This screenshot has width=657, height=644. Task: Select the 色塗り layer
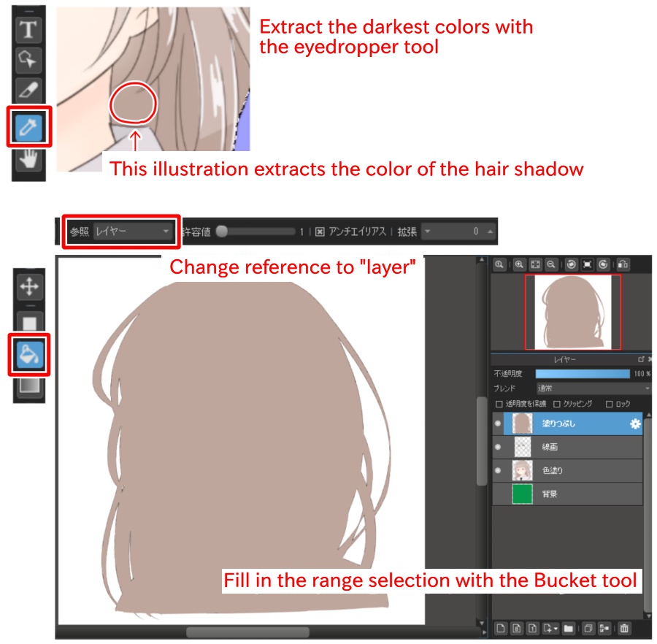pos(572,470)
